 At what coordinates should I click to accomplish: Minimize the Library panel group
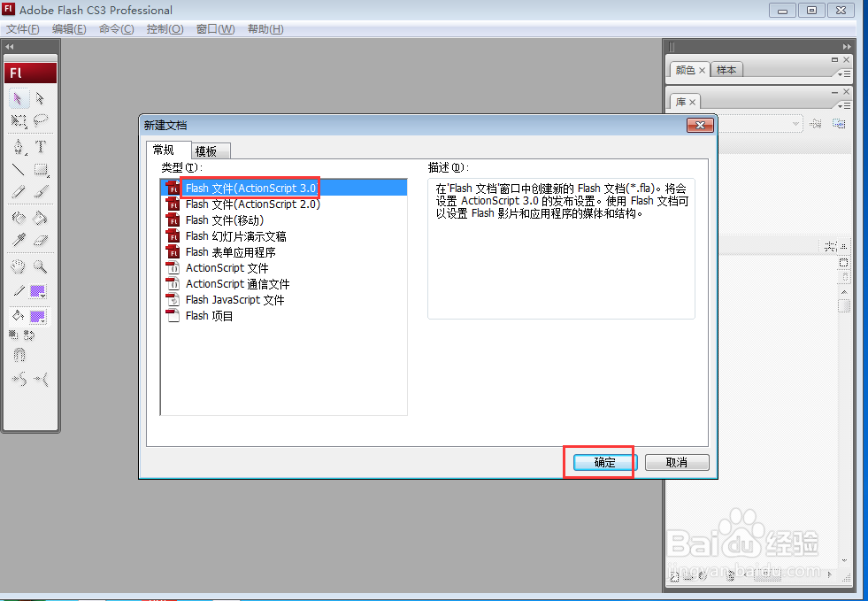click(834, 91)
